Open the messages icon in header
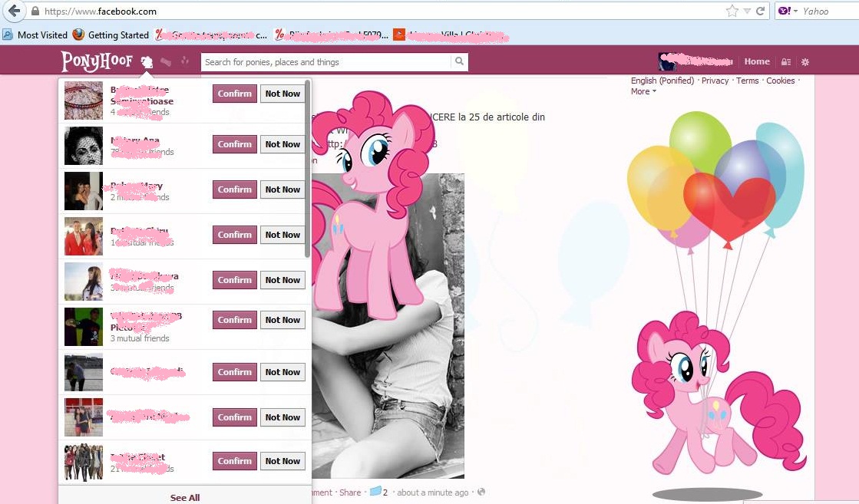Image resolution: width=859 pixels, height=504 pixels. [x=166, y=62]
